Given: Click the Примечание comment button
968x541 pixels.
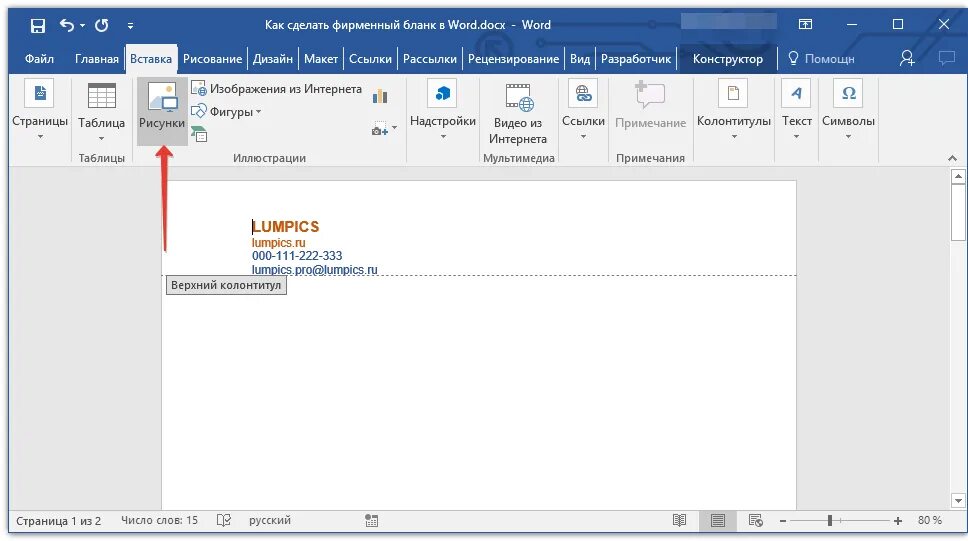Looking at the screenshot, I should coord(650,105).
